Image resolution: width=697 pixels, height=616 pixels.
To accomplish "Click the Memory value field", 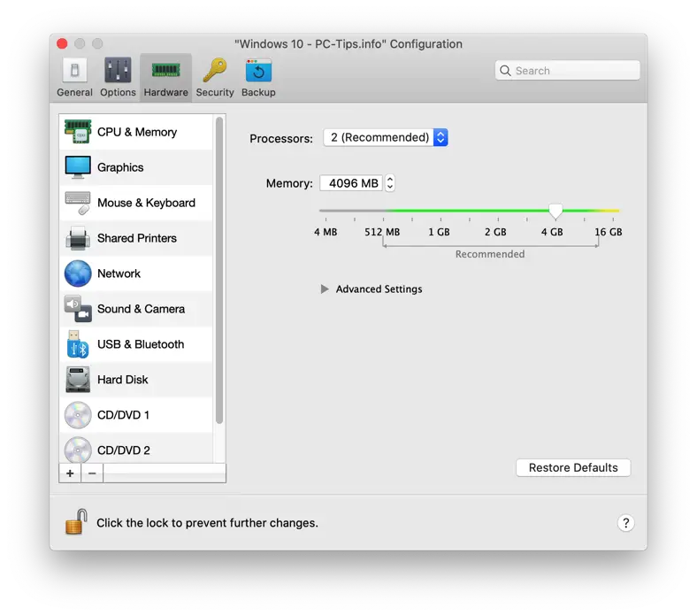I will [351, 183].
